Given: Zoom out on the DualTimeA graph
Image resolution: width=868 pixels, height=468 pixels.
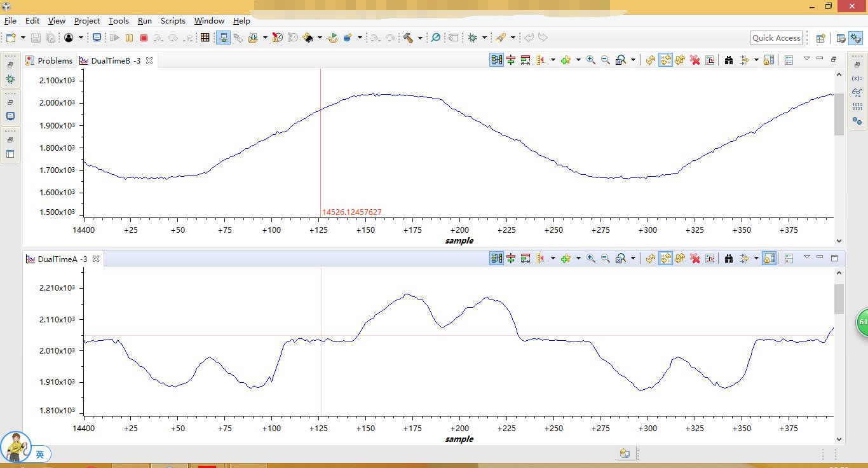Looking at the screenshot, I should point(606,258).
